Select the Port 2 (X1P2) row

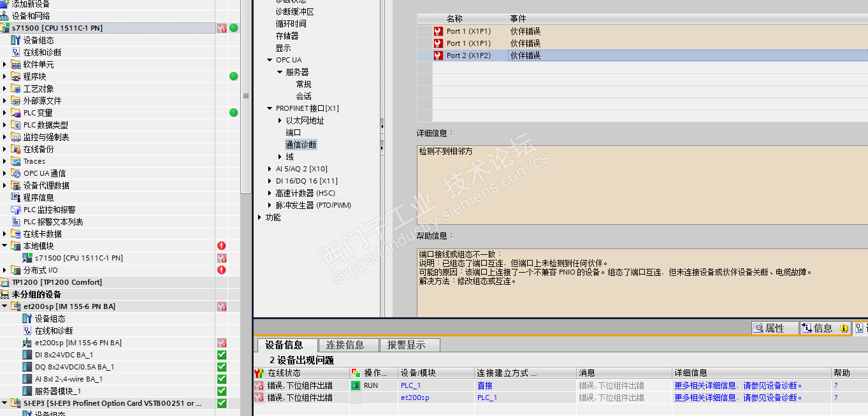click(642, 55)
